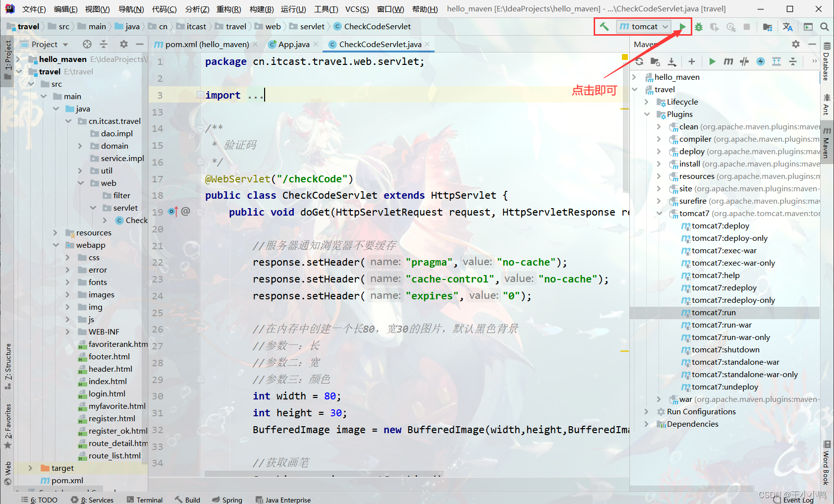Select tomcat7:redeploy goal
Screen dimensions: 834x504
point(724,287)
